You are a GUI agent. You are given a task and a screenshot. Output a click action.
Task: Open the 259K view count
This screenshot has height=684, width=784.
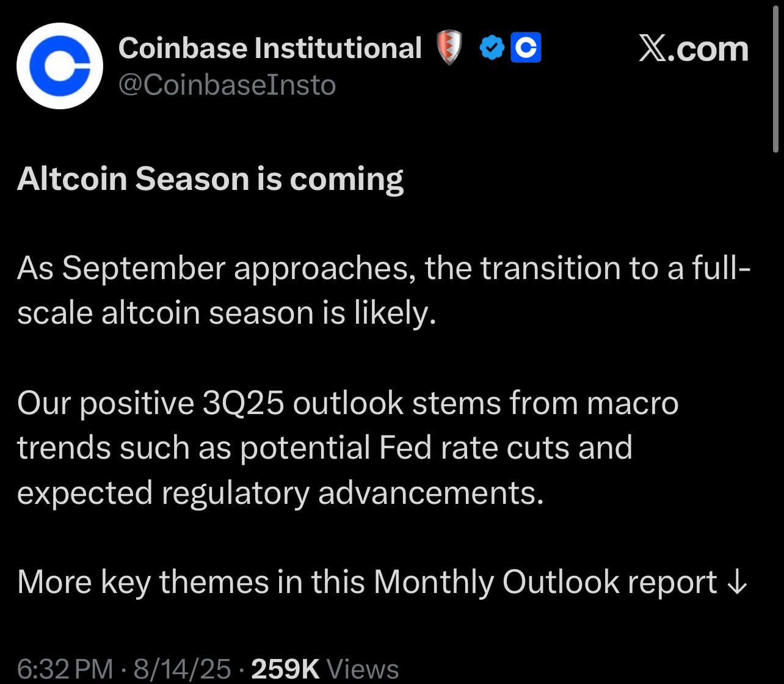pyautogui.click(x=286, y=669)
